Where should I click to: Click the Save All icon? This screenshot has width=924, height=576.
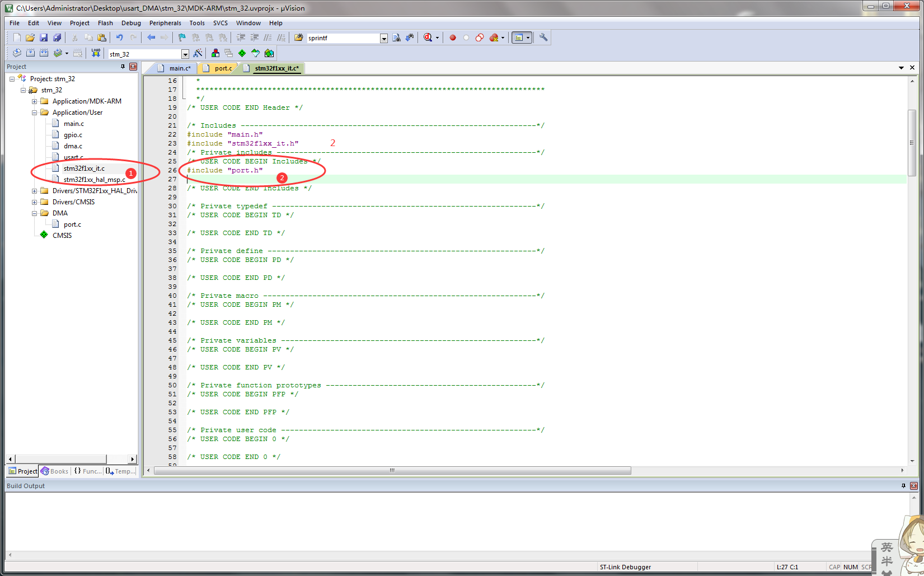57,38
